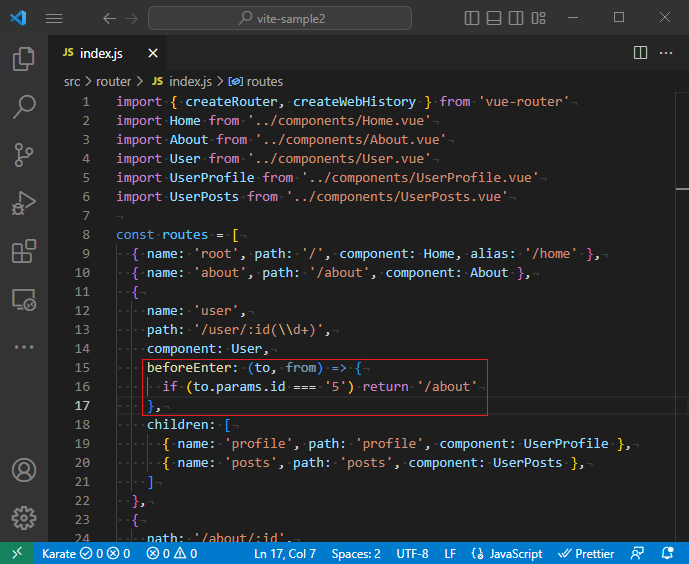
Task: Open More Actions ellipsis in editor title
Action: pyautogui.click(x=666, y=53)
